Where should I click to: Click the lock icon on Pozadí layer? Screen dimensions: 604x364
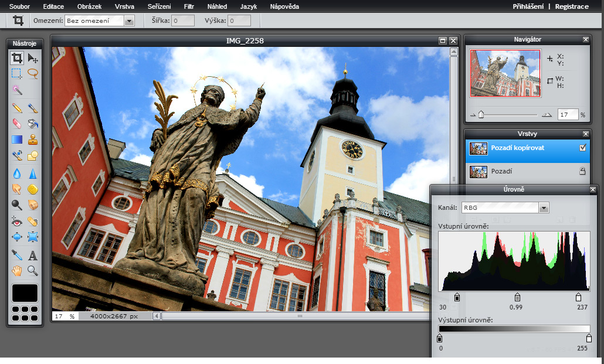point(582,171)
